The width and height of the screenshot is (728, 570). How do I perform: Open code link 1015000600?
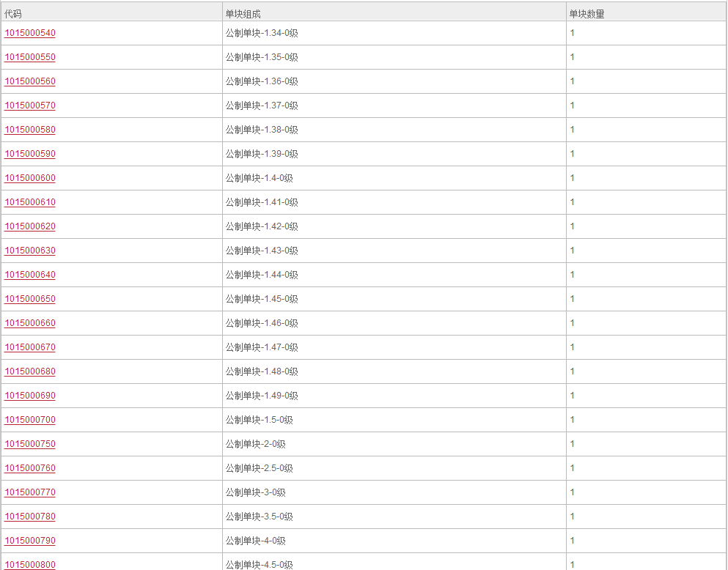[x=30, y=178]
